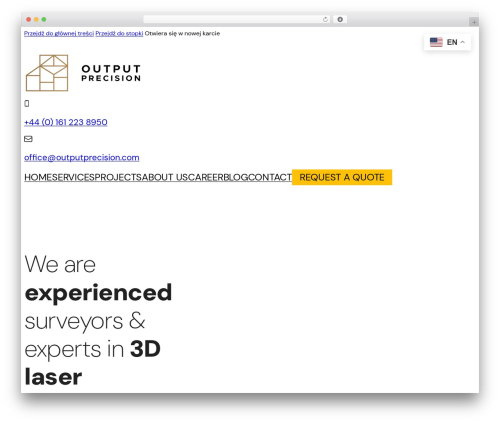Open the BLOG menu item
500x423 pixels.
236,177
